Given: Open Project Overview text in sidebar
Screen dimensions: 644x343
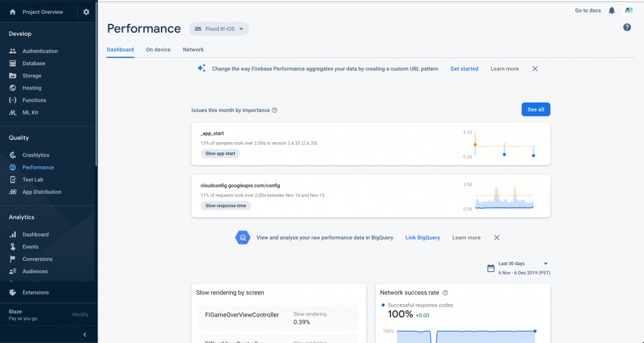Looking at the screenshot, I should coord(43,12).
